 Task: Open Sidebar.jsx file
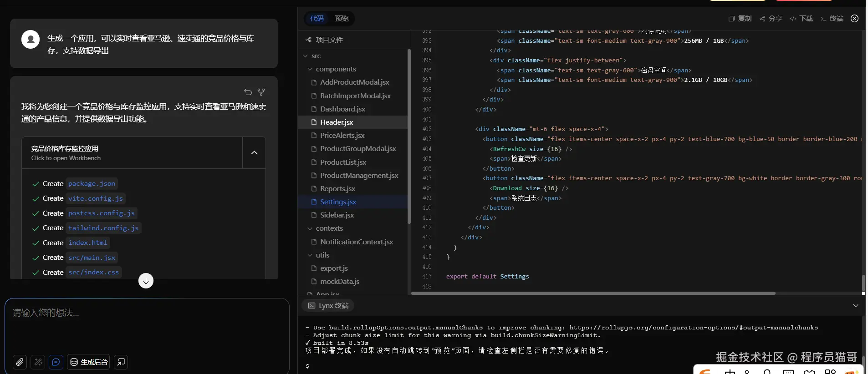click(352, 215)
